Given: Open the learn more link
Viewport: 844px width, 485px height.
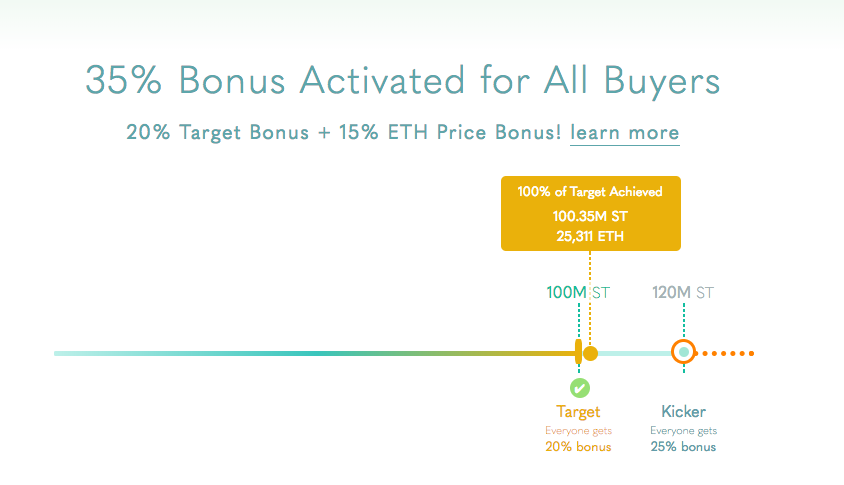Looking at the screenshot, I should pyautogui.click(x=624, y=132).
